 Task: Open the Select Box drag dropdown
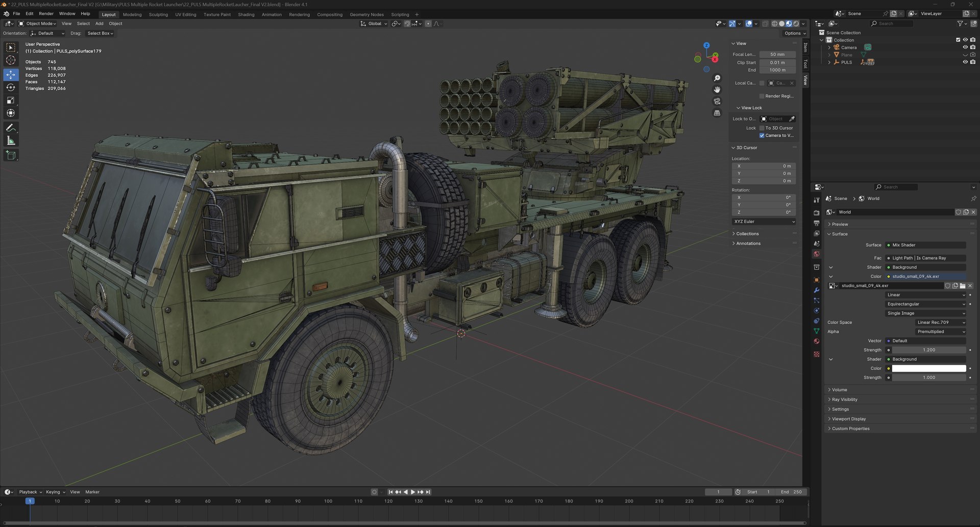pyautogui.click(x=100, y=33)
